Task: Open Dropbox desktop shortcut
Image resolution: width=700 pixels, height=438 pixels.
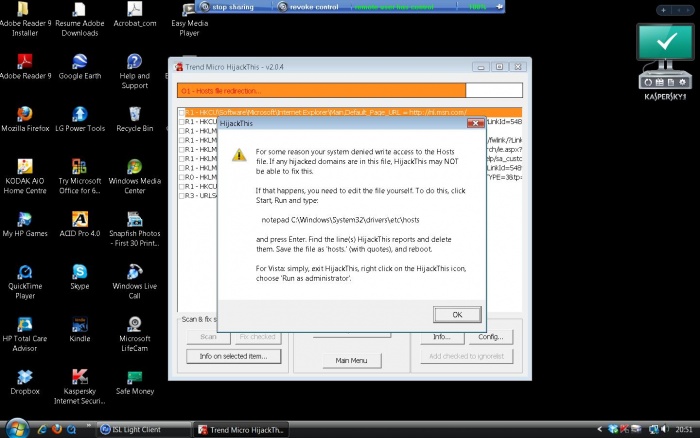Action: point(25,382)
